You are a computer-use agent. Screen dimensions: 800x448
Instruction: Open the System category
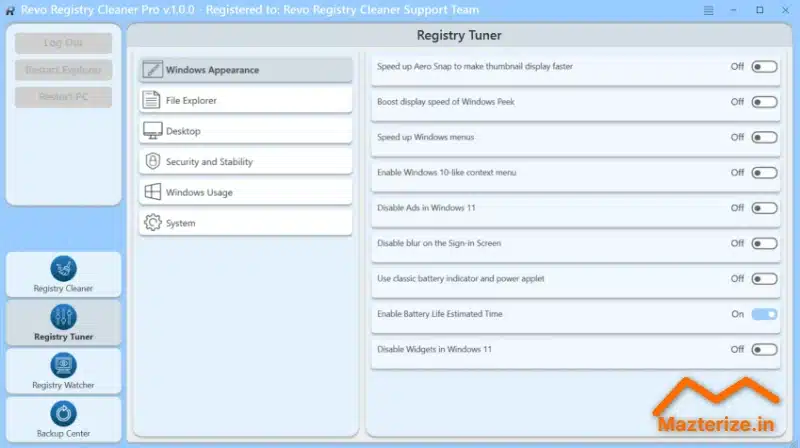pos(245,222)
